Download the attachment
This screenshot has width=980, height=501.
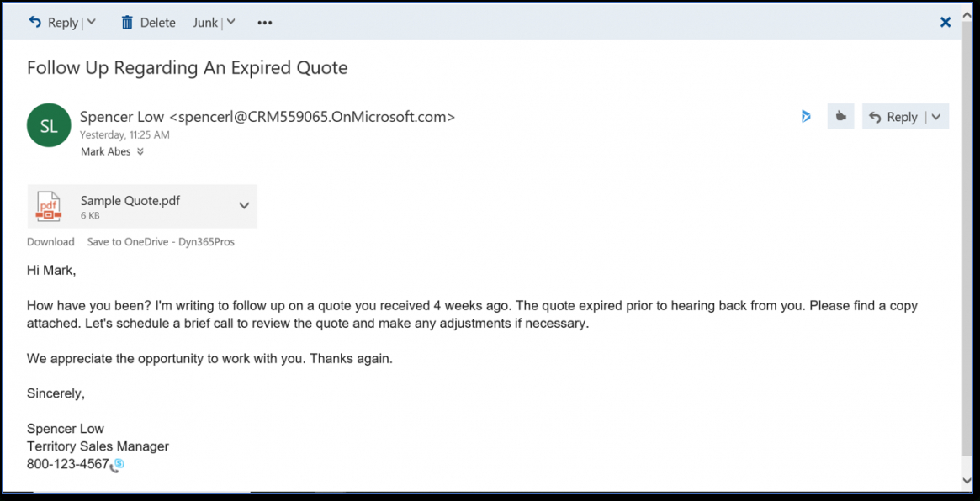point(50,242)
